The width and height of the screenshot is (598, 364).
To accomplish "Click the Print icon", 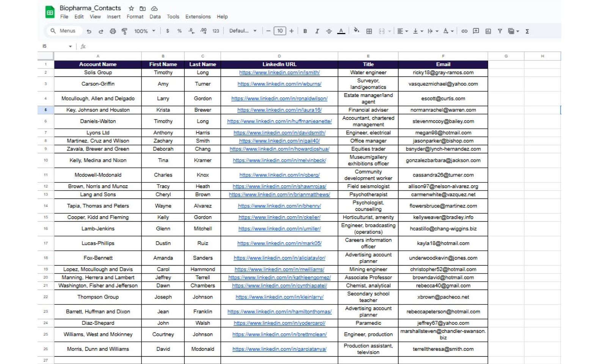I will [x=113, y=31].
